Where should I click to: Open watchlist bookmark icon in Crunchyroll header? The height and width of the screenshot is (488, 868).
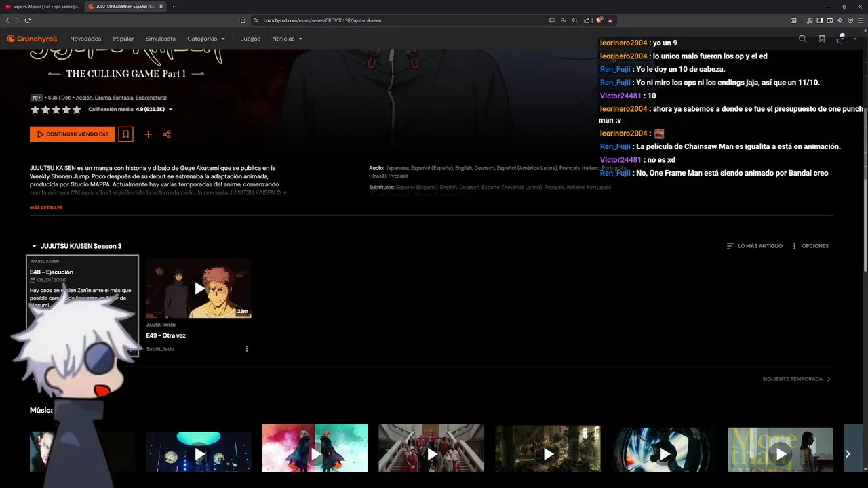click(x=822, y=39)
